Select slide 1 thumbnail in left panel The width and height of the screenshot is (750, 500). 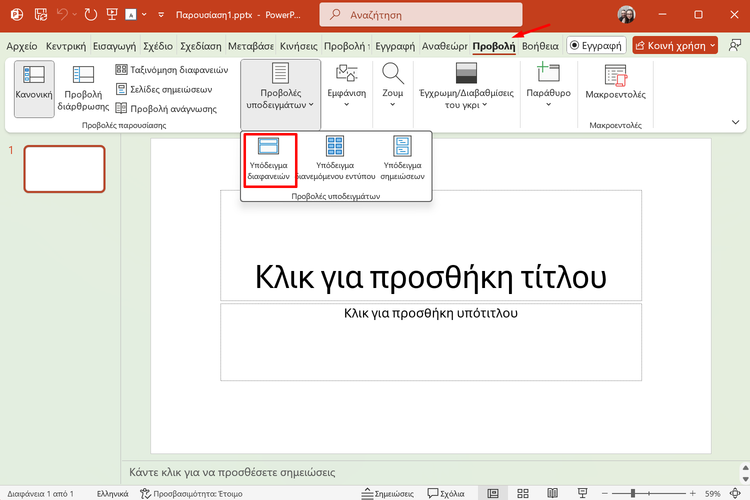click(64, 169)
